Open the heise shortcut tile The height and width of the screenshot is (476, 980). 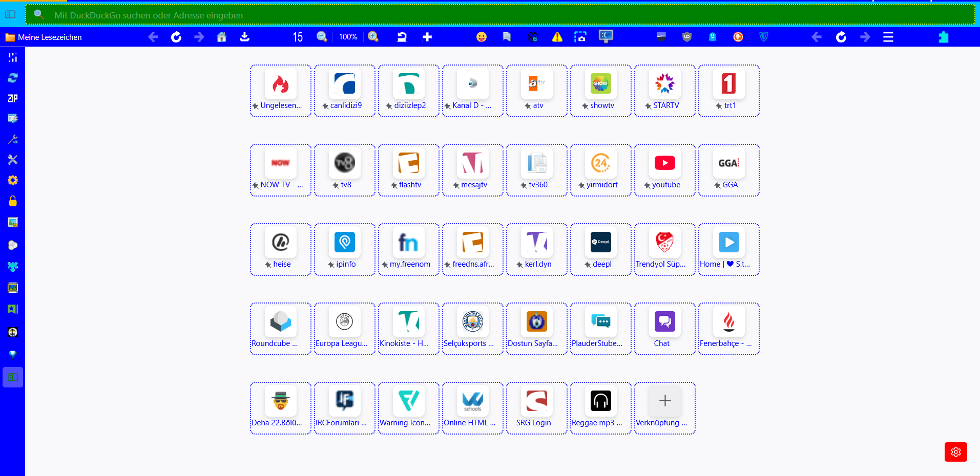(281, 249)
